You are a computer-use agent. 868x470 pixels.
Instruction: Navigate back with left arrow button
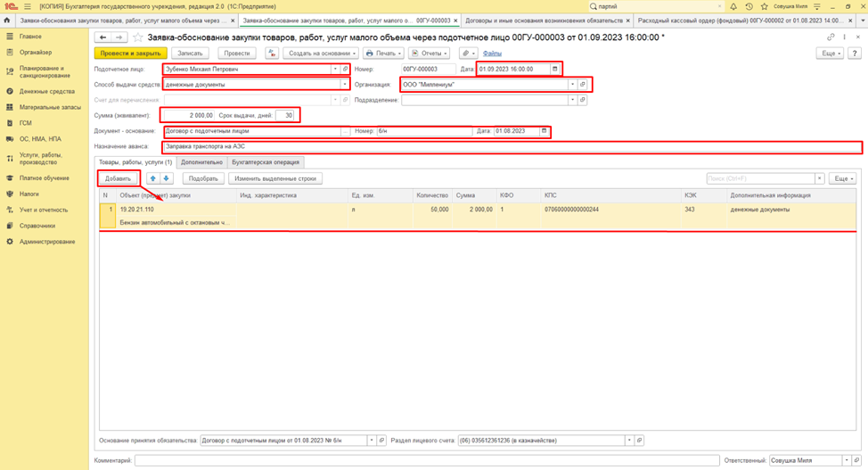point(103,37)
